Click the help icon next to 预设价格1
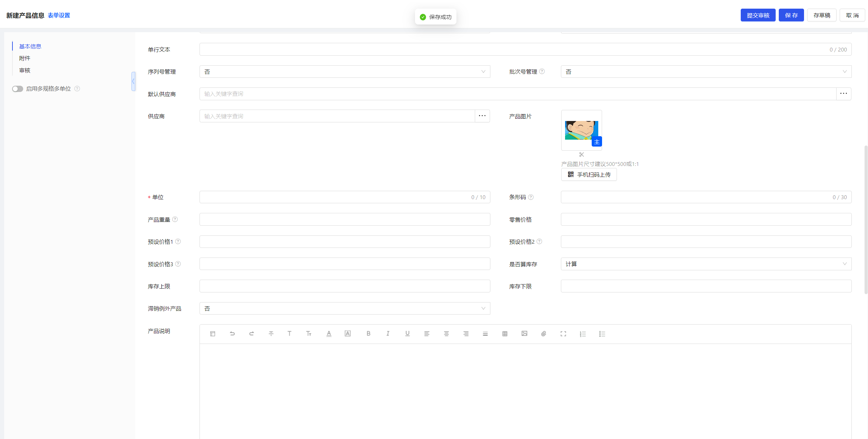The image size is (868, 439). pyautogui.click(x=178, y=241)
